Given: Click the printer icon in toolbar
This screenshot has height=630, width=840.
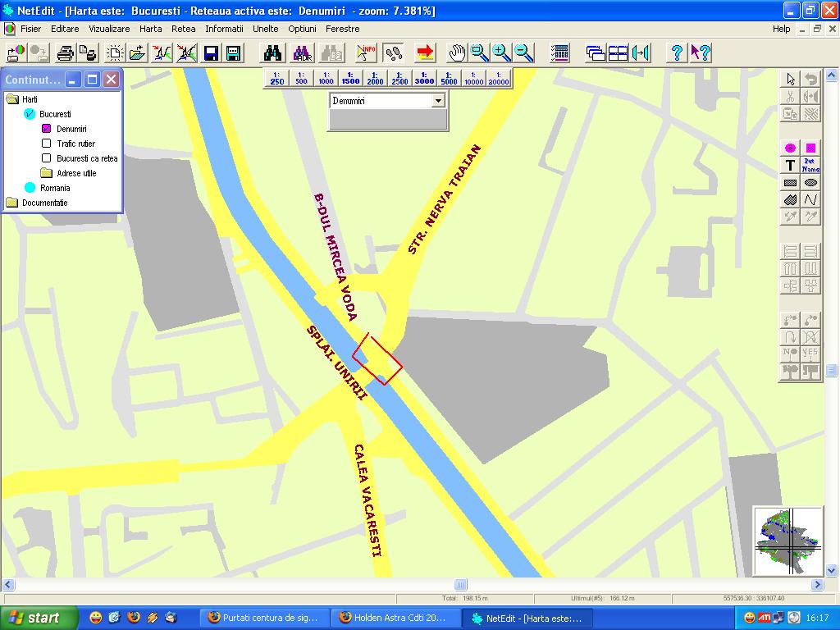Looking at the screenshot, I should pos(66,53).
